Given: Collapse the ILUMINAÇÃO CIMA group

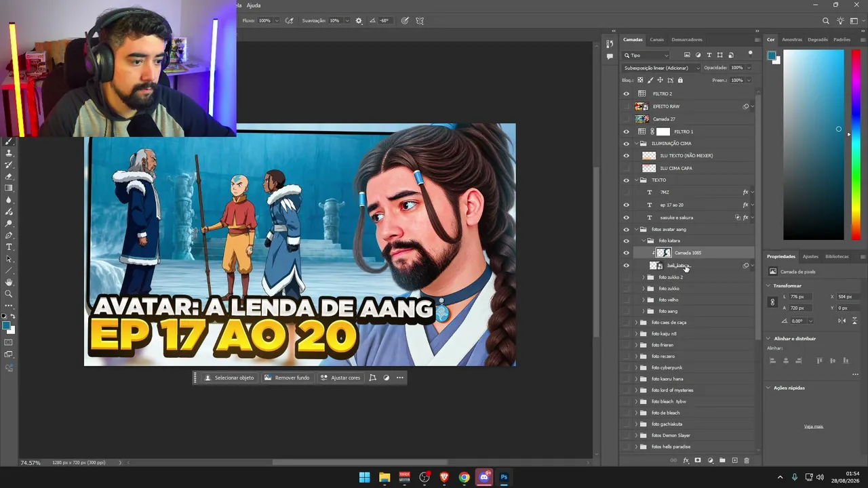Looking at the screenshot, I should click(x=636, y=144).
